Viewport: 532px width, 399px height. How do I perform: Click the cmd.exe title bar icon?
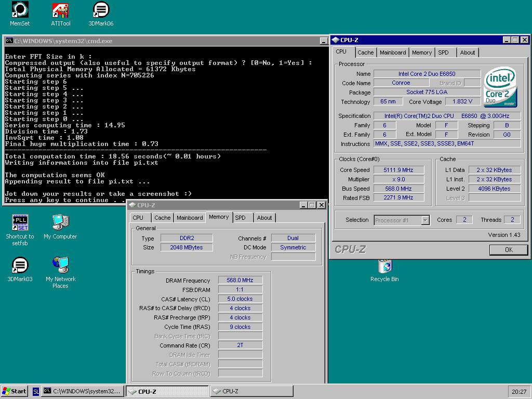[9, 41]
